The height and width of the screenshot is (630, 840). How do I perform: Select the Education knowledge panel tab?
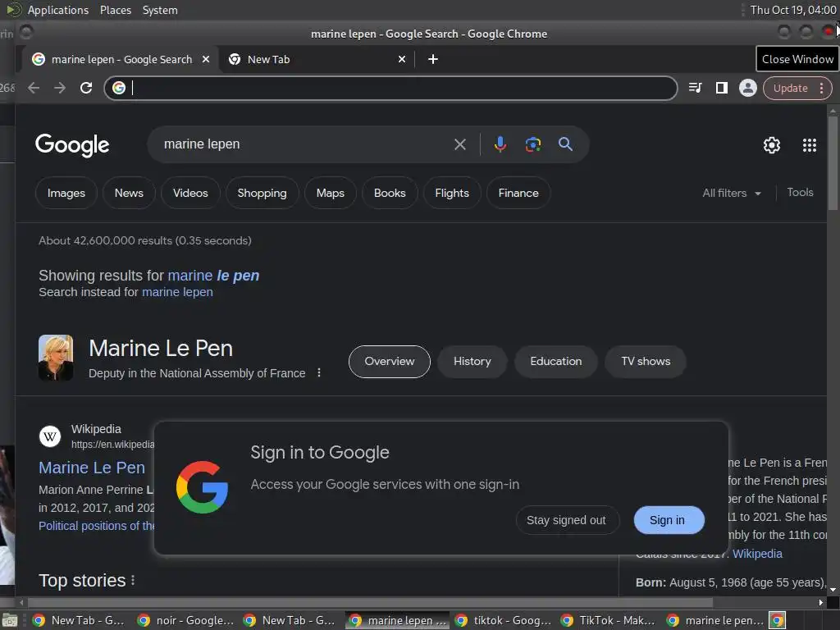coord(555,362)
